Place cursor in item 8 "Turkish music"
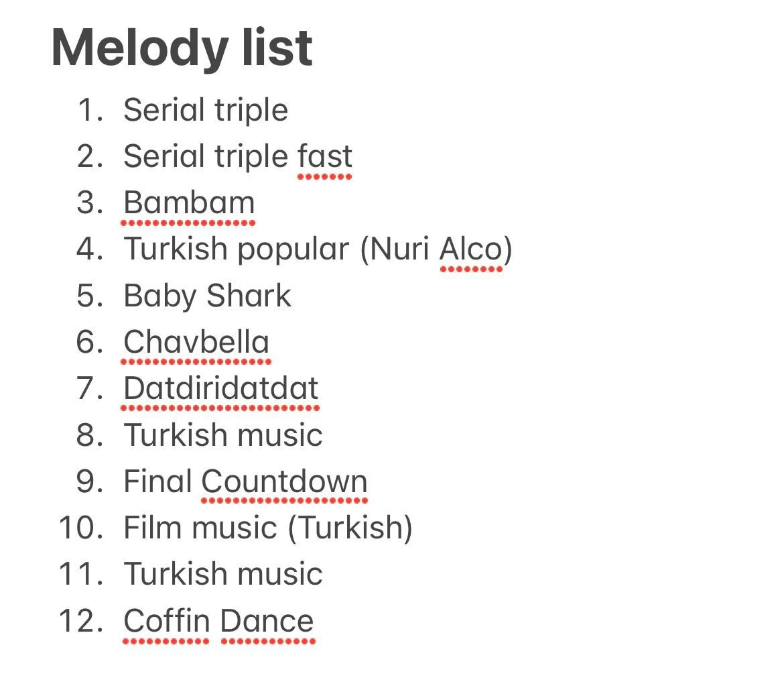The height and width of the screenshot is (696, 784). (x=222, y=435)
